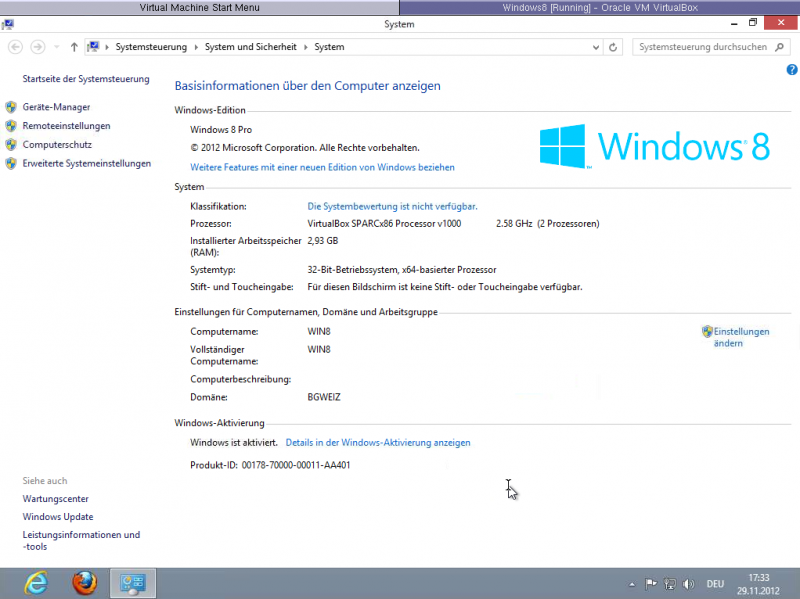The height and width of the screenshot is (599, 800).
Task: Select Systemsteuerung in the breadcrumb
Action: pyautogui.click(x=151, y=47)
